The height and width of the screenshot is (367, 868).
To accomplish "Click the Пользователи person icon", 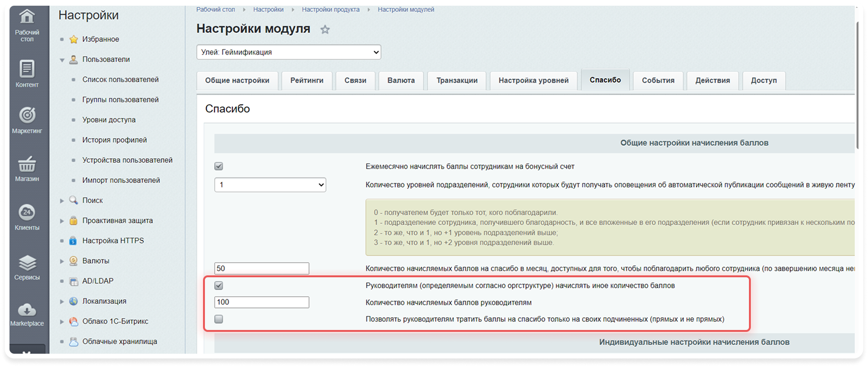I will click(x=74, y=59).
